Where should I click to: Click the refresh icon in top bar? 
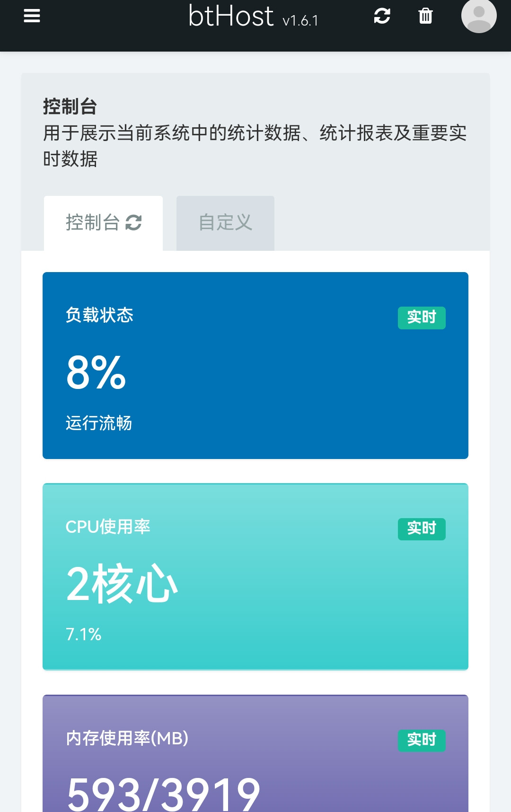(x=382, y=16)
